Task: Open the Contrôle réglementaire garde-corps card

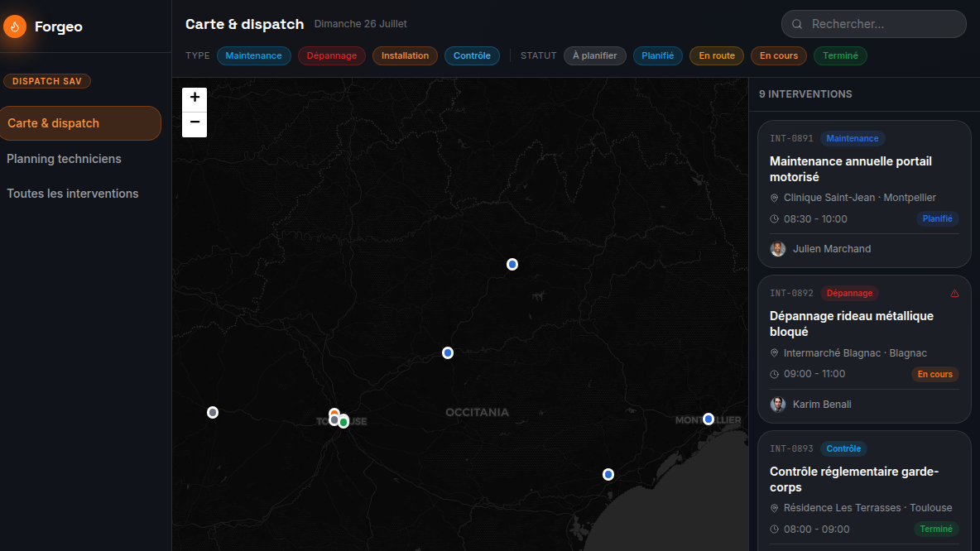Action: click(864, 491)
